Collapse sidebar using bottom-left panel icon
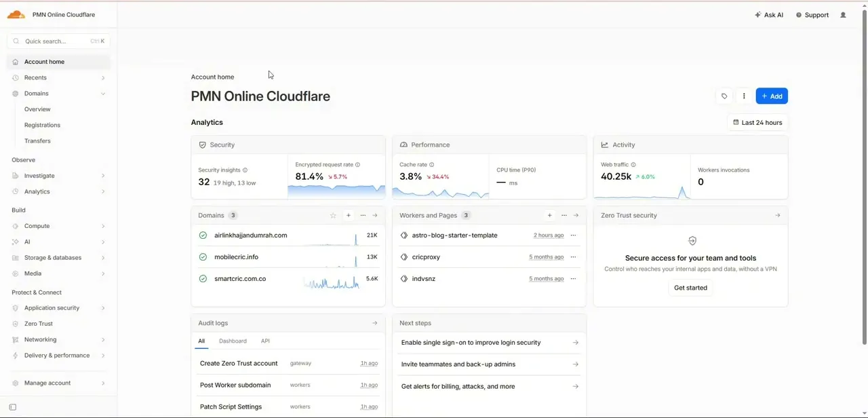Viewport: 868px width, 418px height. pos(12,407)
